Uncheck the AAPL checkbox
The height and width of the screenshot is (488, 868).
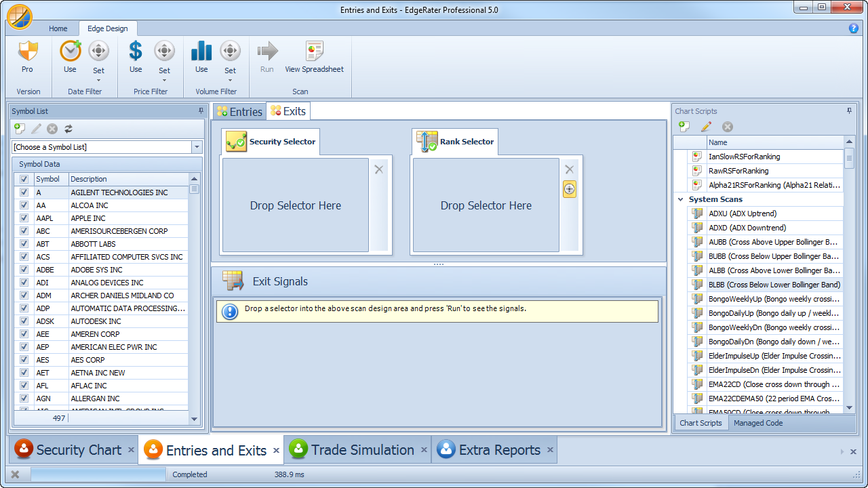[24, 218]
